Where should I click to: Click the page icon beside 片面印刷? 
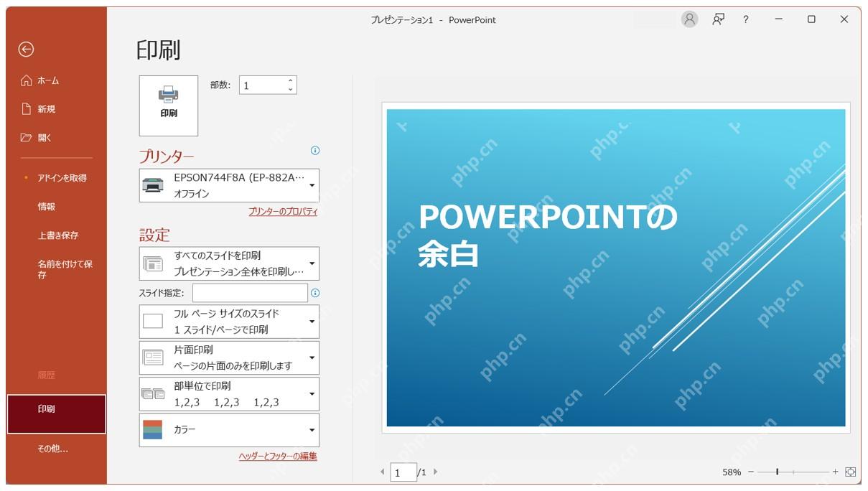153,357
